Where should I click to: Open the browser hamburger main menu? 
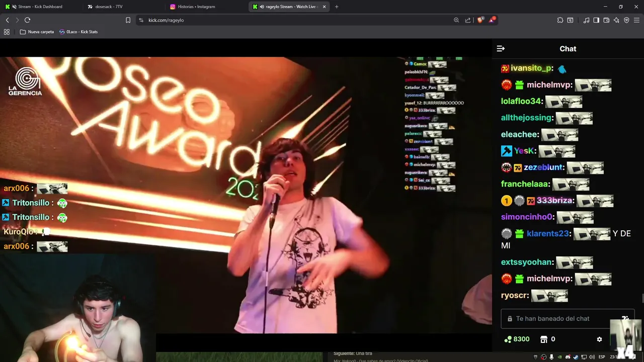click(x=637, y=20)
